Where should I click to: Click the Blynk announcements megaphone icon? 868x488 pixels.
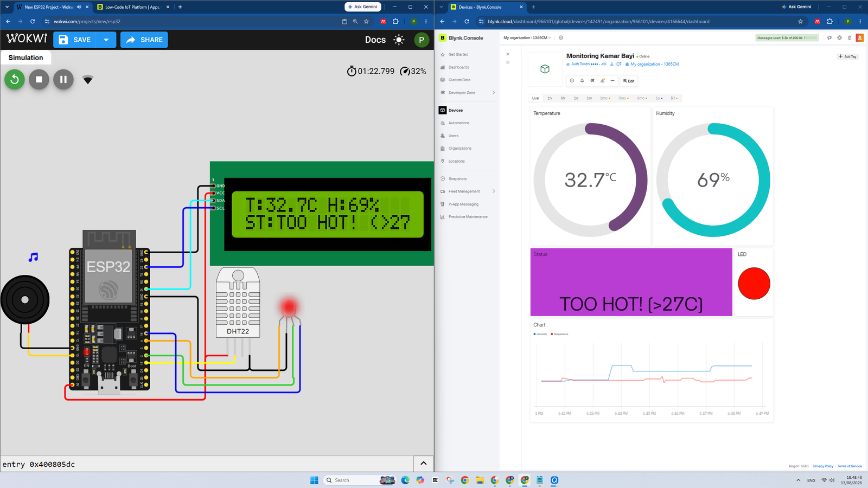[829, 38]
